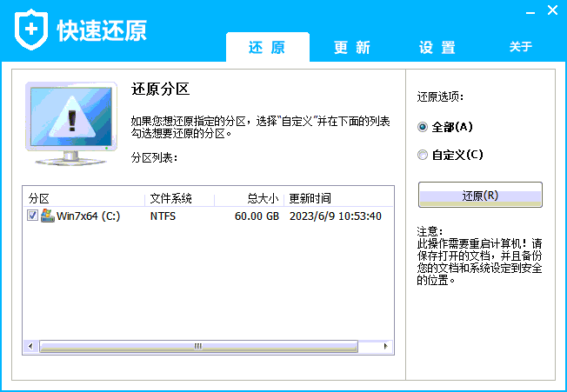Sort by the 总大小 column header
This screenshot has height=392, width=567.
[249, 198]
